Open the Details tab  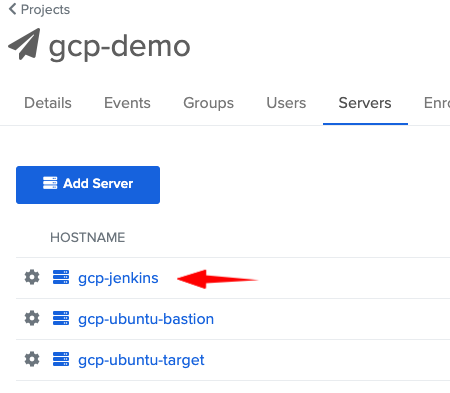tap(48, 103)
